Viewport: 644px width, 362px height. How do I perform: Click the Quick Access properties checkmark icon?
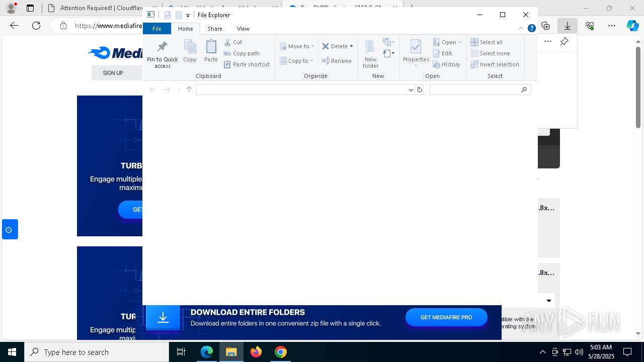[168, 15]
